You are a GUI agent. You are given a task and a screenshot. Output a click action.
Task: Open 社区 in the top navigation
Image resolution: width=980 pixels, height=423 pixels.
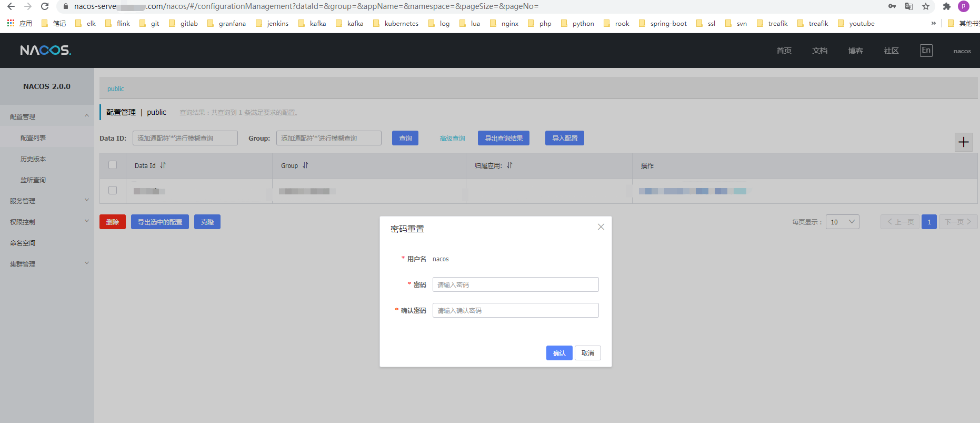pos(892,51)
